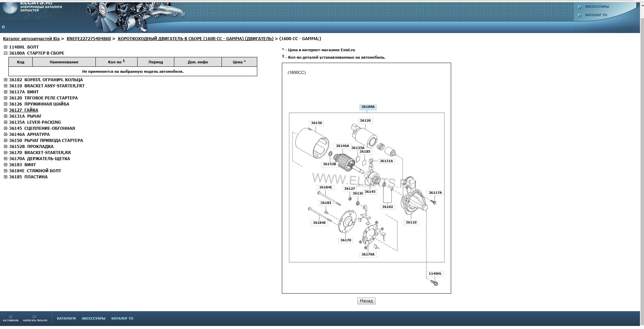Open КОРОТКОХОДНЫЙ ДВИГАТЕЛЬ В СБОРЕ breadcrumb
This screenshot has width=644, height=329.
pyautogui.click(x=196, y=39)
